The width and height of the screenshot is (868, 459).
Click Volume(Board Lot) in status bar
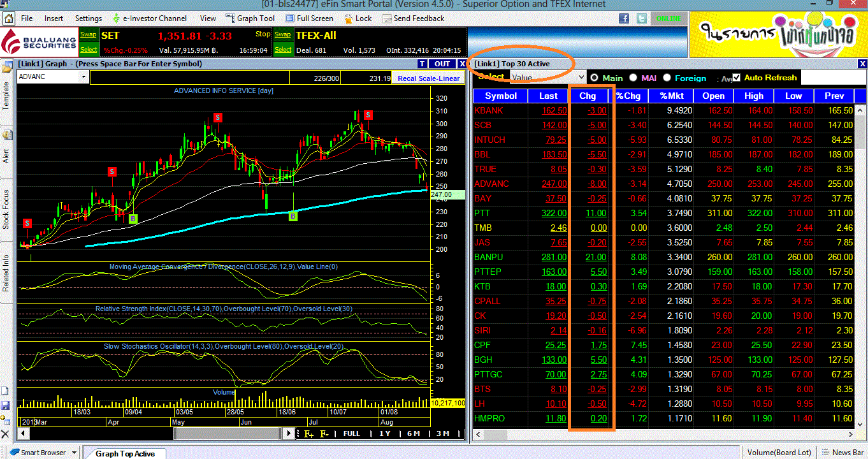point(779,453)
